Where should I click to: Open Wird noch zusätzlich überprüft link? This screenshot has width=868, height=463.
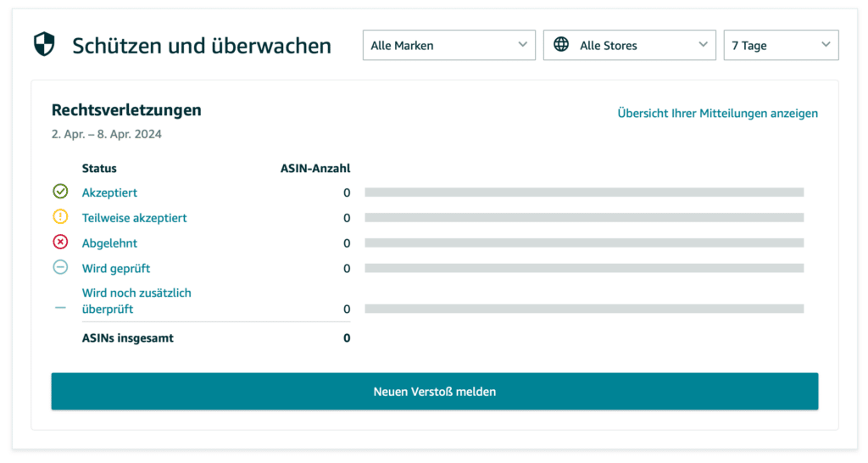coord(136,301)
